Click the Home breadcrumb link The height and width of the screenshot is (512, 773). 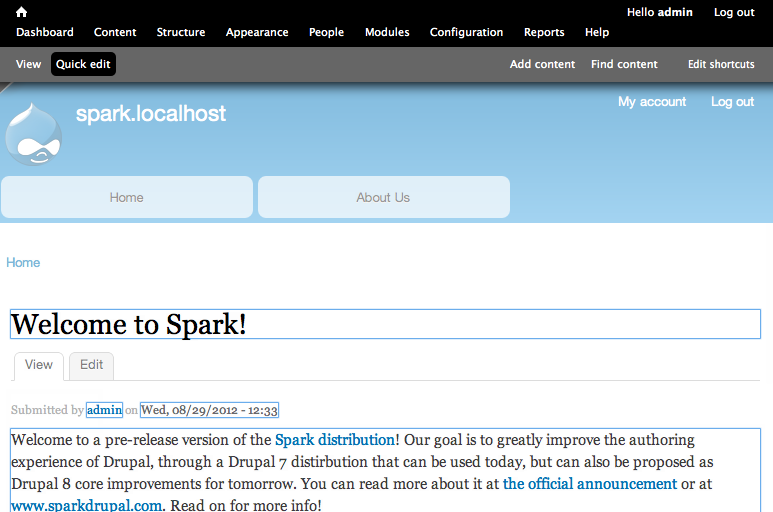[x=23, y=263]
